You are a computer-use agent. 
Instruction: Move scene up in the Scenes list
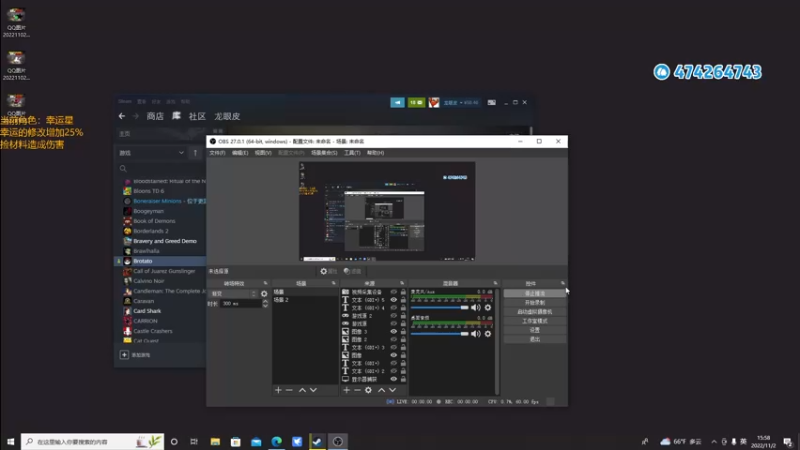click(x=302, y=390)
